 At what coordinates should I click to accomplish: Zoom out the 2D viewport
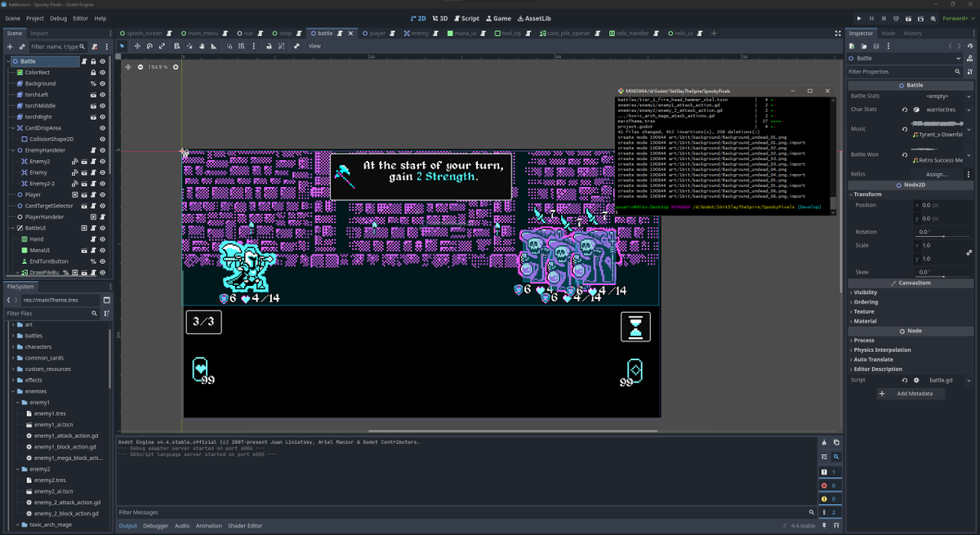(140, 67)
